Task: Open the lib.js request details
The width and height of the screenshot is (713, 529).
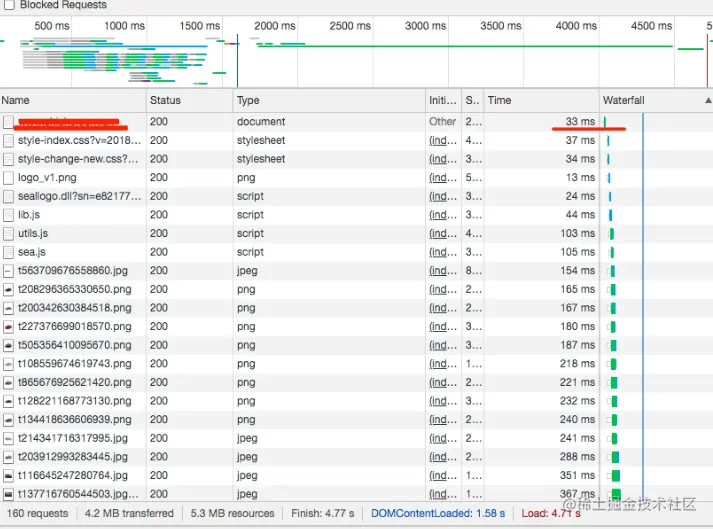Action: 356,215
